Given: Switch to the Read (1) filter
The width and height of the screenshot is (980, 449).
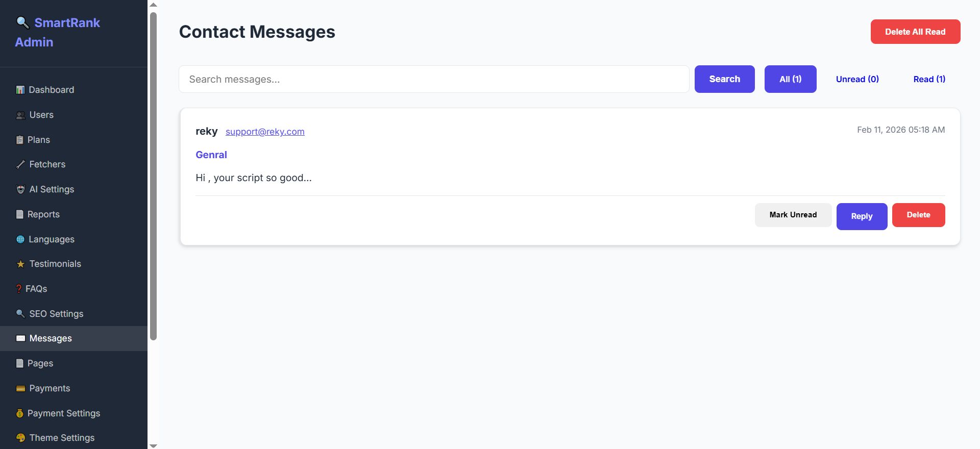Looking at the screenshot, I should point(929,79).
